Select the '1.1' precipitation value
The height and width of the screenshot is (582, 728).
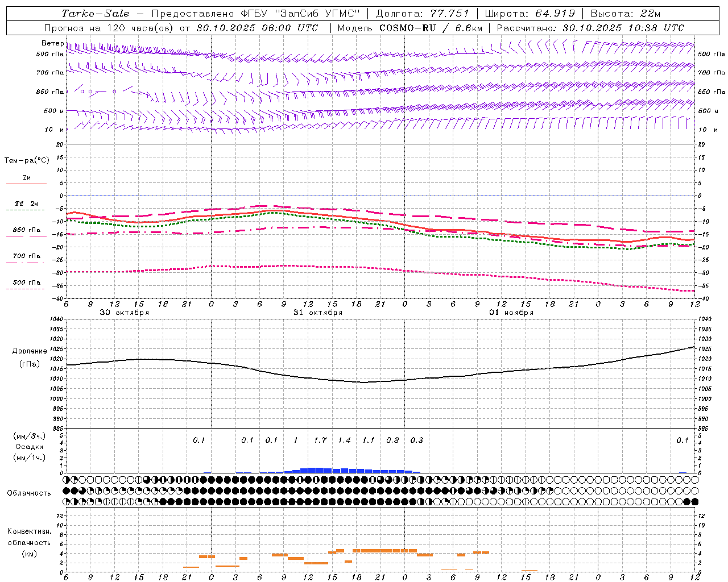[369, 440]
